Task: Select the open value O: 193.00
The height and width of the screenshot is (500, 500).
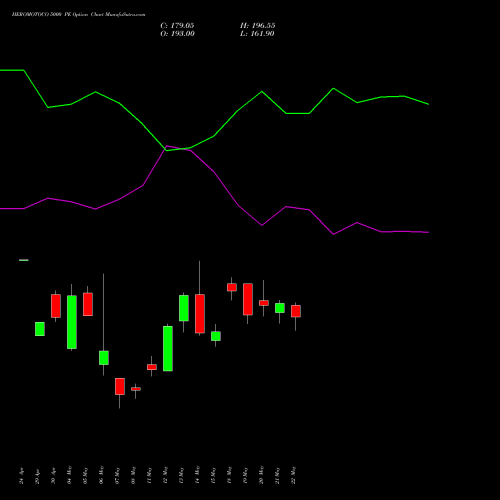Action: (177, 34)
